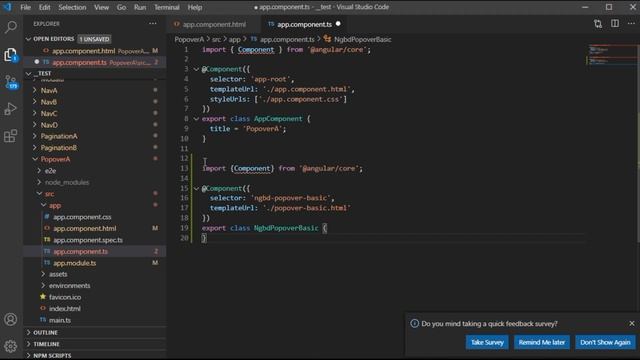This screenshot has width=640, height=360.
Task: Click the 1 Unsaved badge
Action: (x=94, y=39)
